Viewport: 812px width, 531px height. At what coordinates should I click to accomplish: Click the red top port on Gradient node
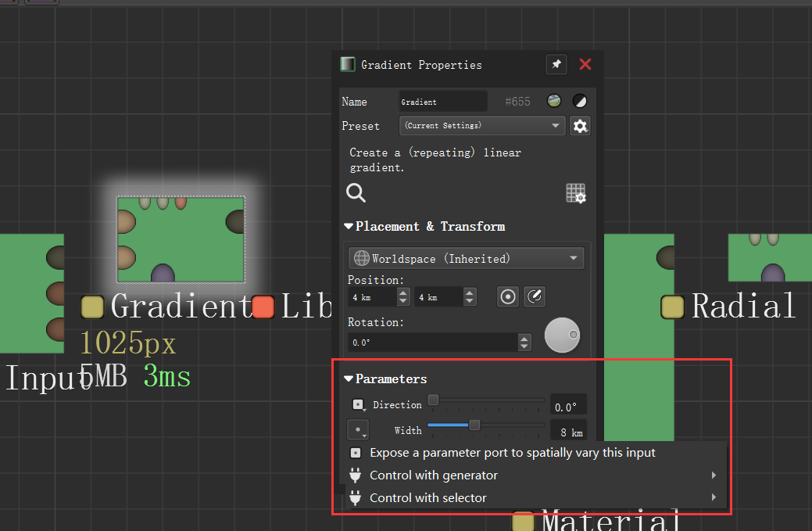coord(181,203)
